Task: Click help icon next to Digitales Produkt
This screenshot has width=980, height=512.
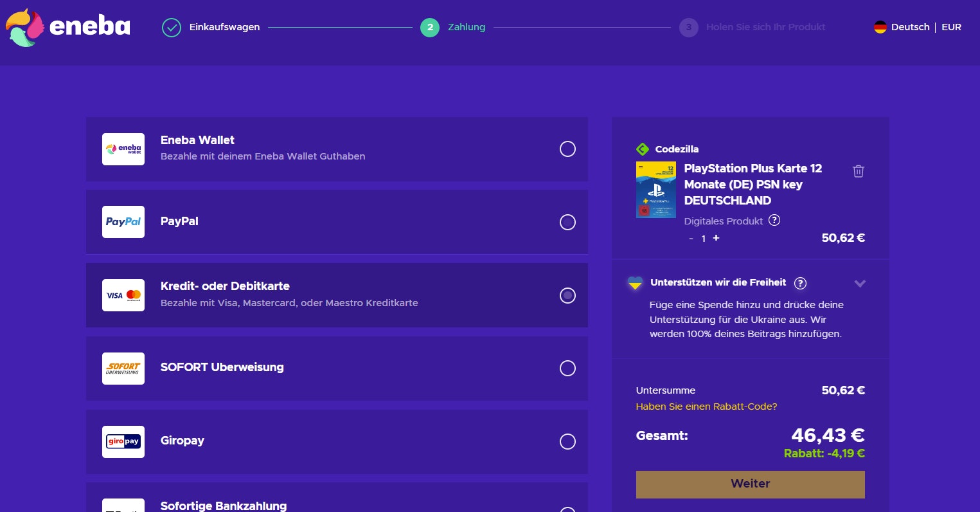Action: (774, 221)
